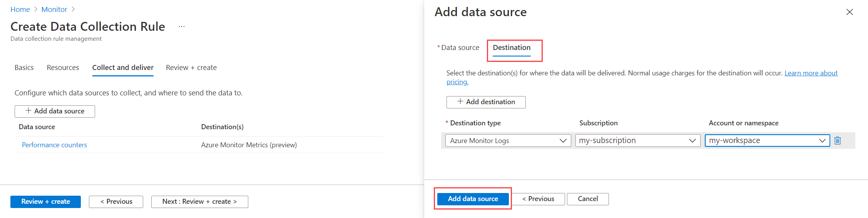This screenshot has width=868, height=218.
Task: Click Previous in the side panel
Action: click(x=538, y=199)
